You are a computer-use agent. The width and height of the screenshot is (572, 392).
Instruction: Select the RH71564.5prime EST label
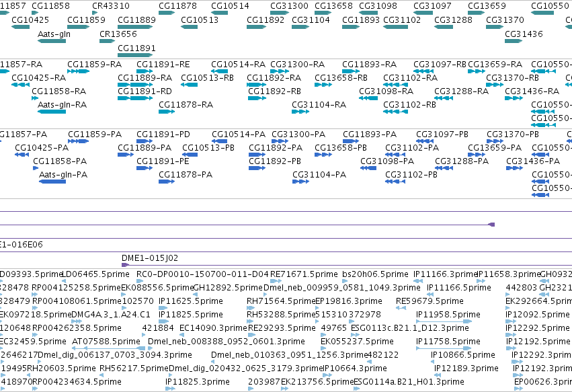[281, 301]
